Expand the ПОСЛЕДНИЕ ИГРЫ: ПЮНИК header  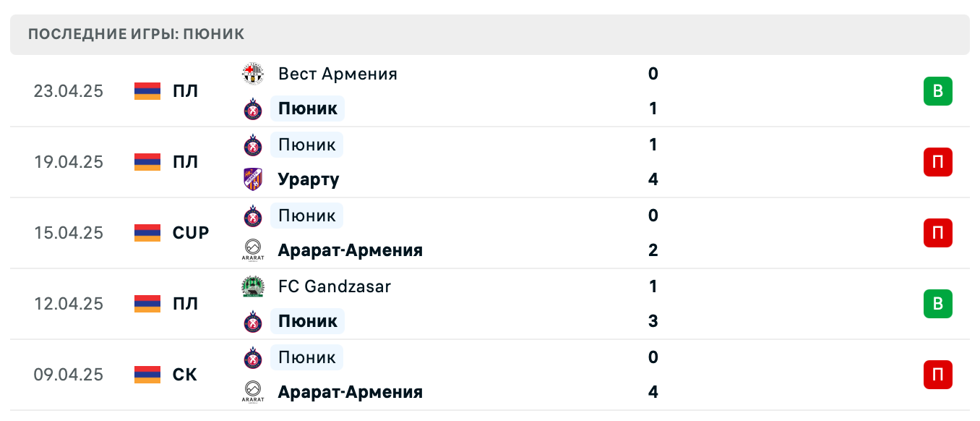134,33
